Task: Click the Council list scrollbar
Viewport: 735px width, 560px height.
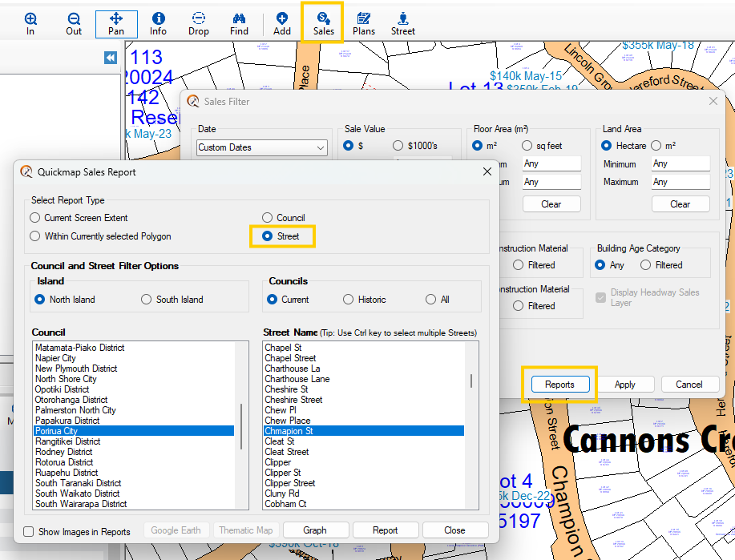Action: pyautogui.click(x=242, y=425)
